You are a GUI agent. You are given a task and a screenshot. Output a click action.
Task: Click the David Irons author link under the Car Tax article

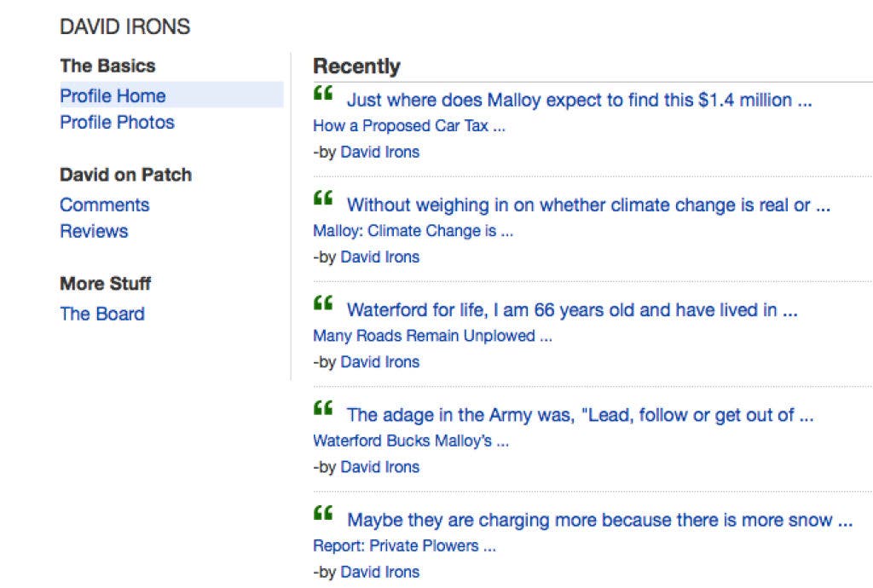pos(379,153)
